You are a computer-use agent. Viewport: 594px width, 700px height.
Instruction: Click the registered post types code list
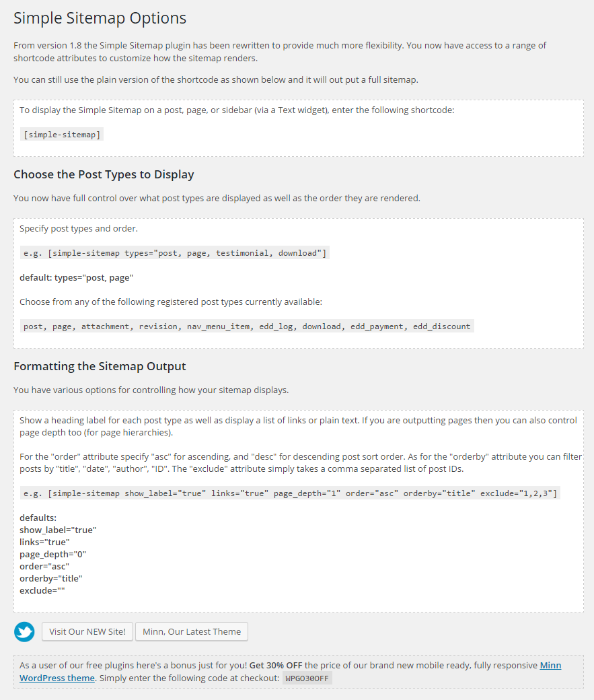[x=247, y=326]
